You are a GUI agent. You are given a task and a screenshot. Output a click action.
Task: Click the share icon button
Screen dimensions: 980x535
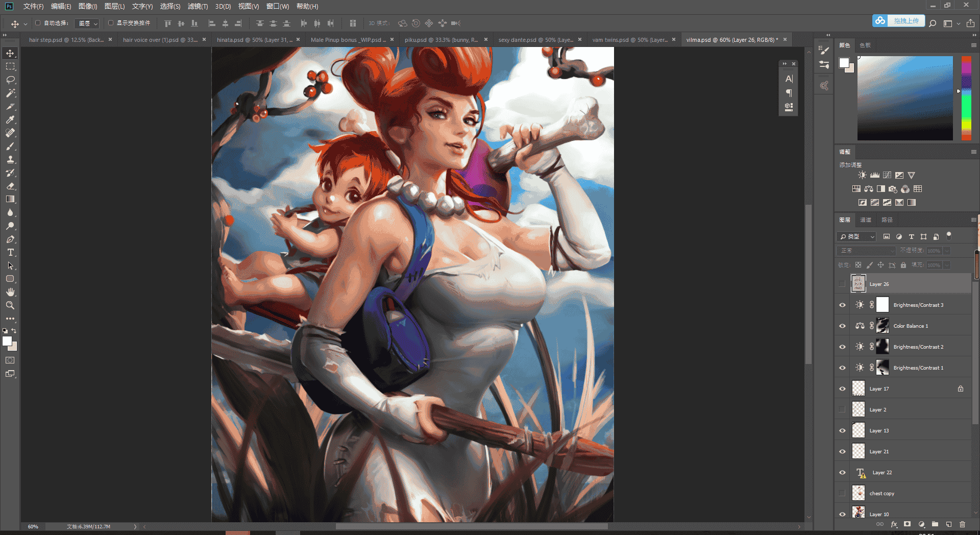tap(970, 23)
